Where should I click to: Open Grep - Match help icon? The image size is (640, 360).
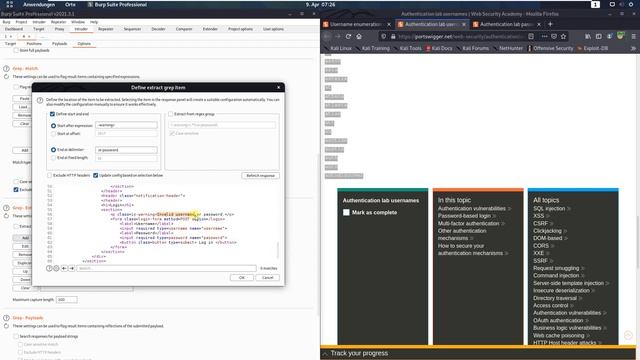coord(6,69)
